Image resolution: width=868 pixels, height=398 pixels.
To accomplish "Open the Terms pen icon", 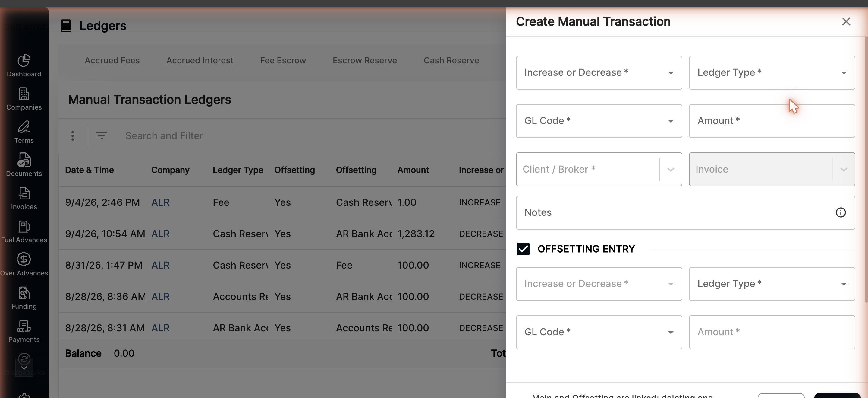I will click(x=24, y=127).
